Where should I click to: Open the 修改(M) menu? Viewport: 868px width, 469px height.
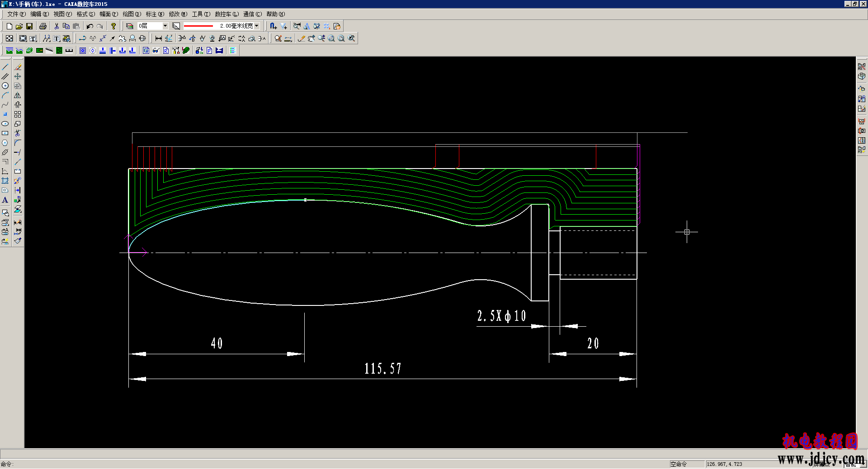(x=178, y=14)
